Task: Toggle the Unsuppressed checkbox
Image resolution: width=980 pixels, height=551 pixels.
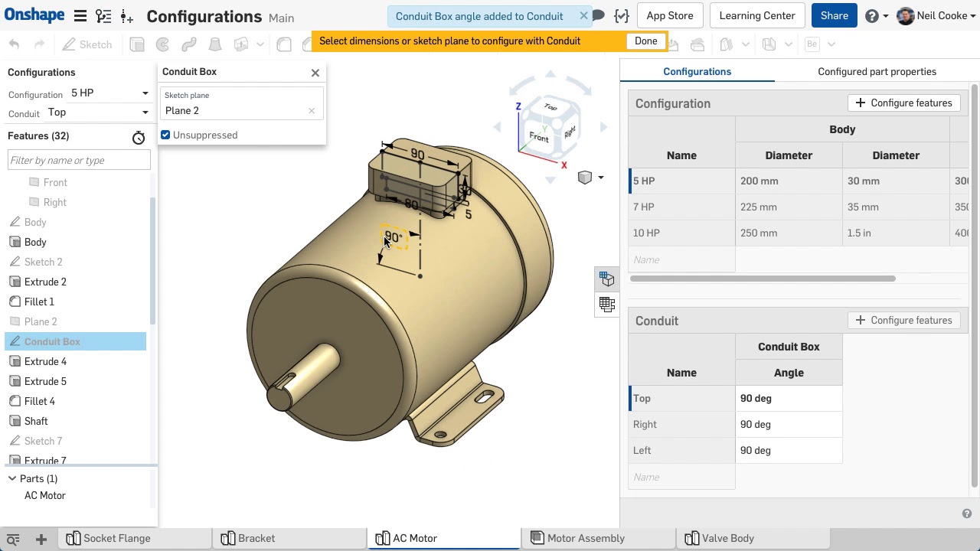Action: (x=165, y=135)
